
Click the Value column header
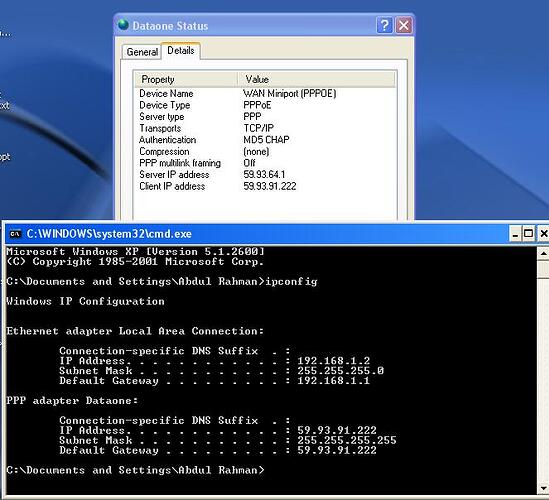point(317,79)
